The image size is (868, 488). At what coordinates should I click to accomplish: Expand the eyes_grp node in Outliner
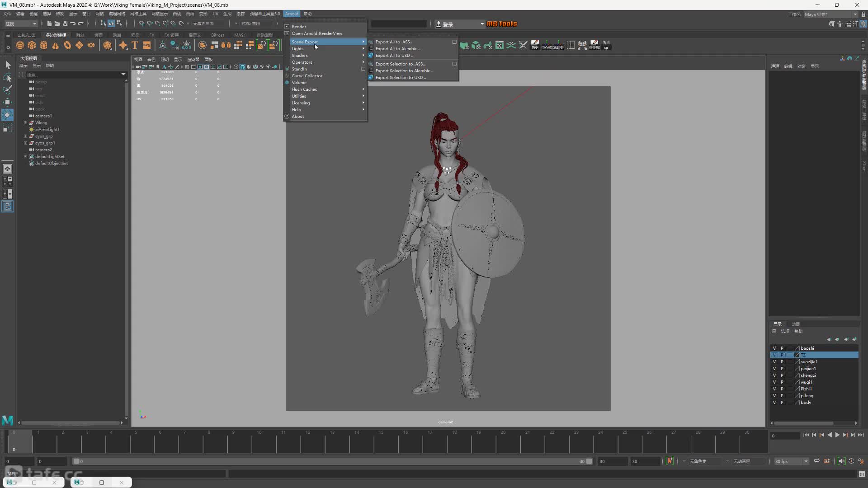(26, 136)
